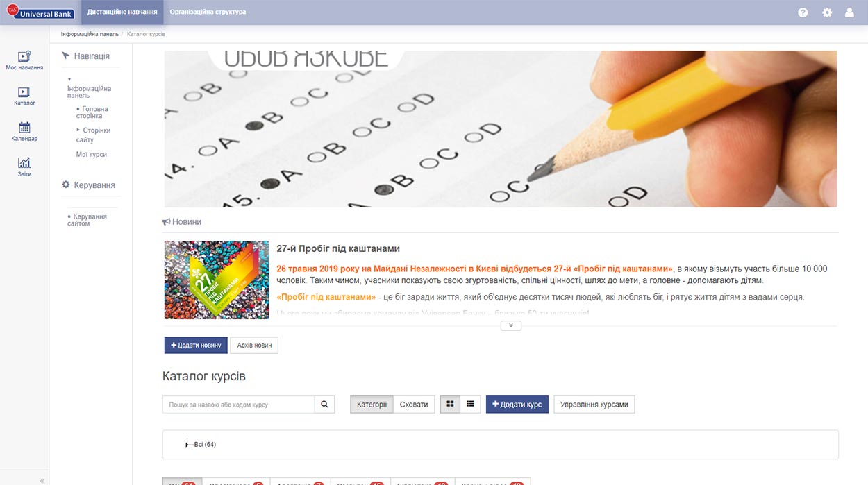This screenshot has height=485, width=868.
Task: Expand the Всі (64) category tree node
Action: pyautogui.click(x=187, y=444)
